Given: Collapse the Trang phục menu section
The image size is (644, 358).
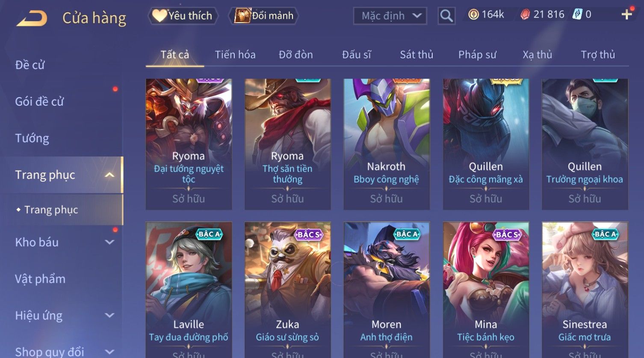Looking at the screenshot, I should click(x=109, y=175).
